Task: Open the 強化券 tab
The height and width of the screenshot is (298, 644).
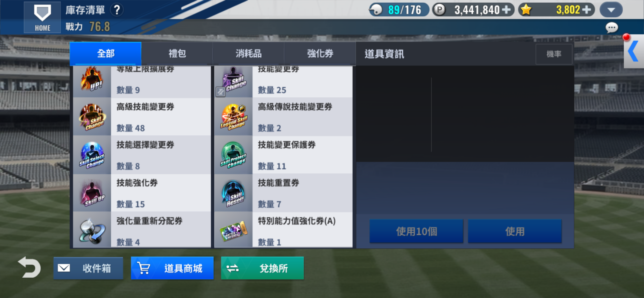Action: coord(320,53)
